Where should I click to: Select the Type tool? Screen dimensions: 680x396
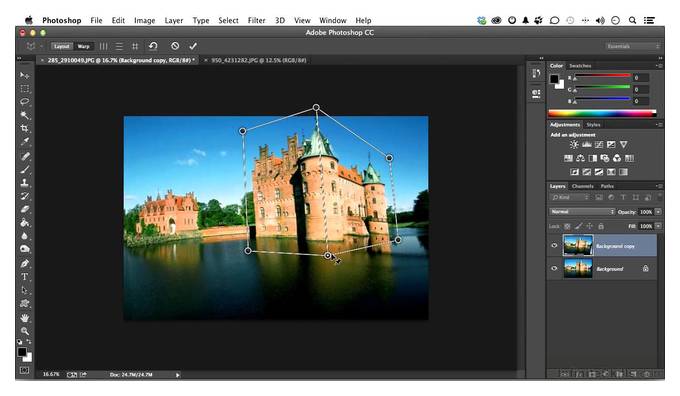24,277
